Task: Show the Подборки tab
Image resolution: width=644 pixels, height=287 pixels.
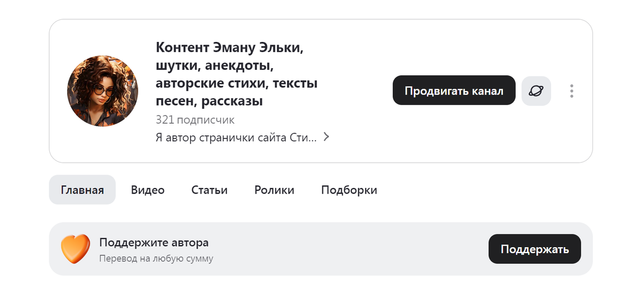Action: tap(349, 190)
